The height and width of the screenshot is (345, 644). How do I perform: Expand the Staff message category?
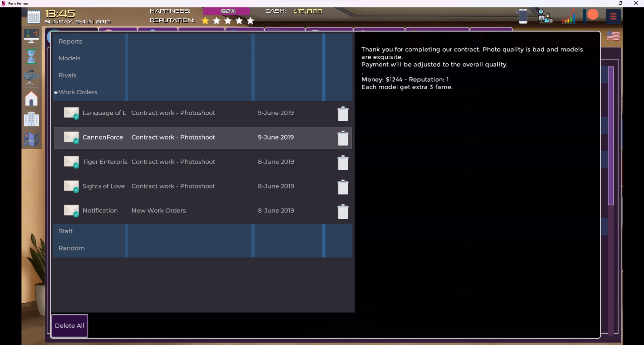click(x=65, y=231)
